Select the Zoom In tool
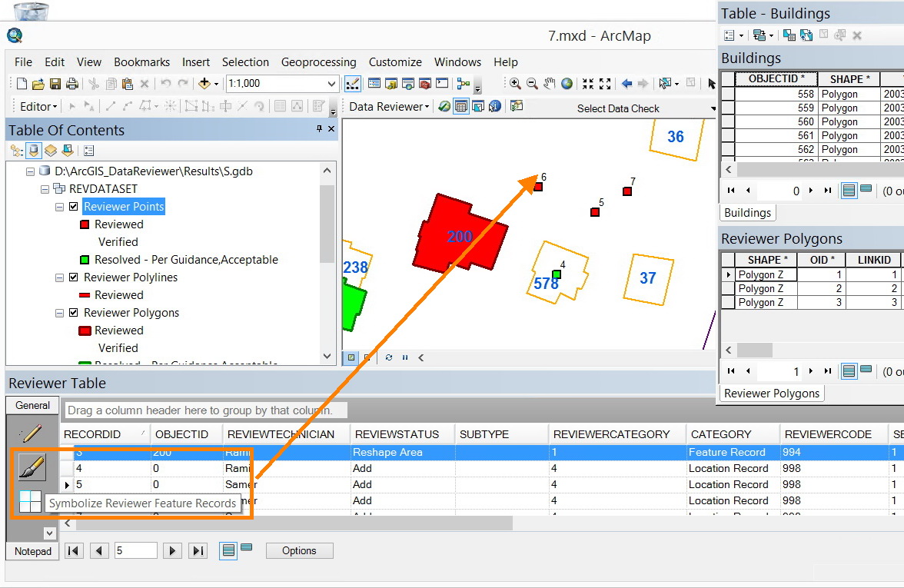This screenshot has width=904, height=588. [515, 84]
